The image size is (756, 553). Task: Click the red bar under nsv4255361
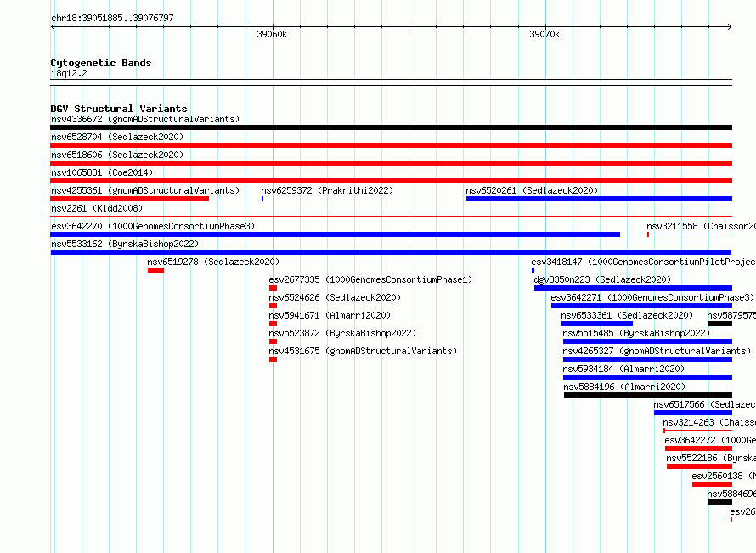pyautogui.click(x=129, y=199)
